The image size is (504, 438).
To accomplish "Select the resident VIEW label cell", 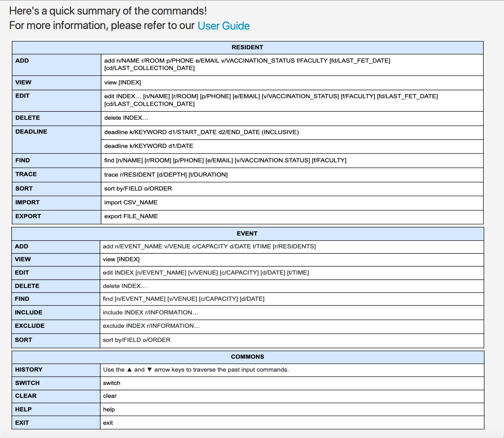I will (56, 83).
